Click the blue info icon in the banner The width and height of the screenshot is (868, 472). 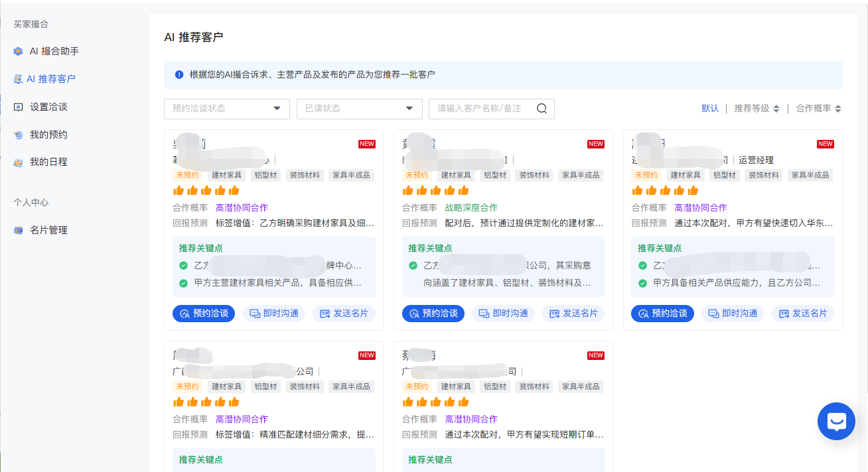(x=179, y=75)
